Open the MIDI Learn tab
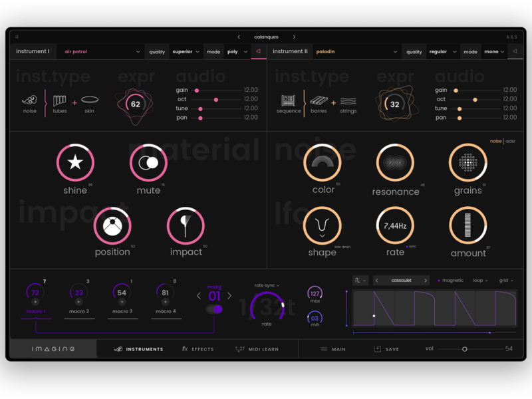532x399 pixels. click(x=257, y=349)
